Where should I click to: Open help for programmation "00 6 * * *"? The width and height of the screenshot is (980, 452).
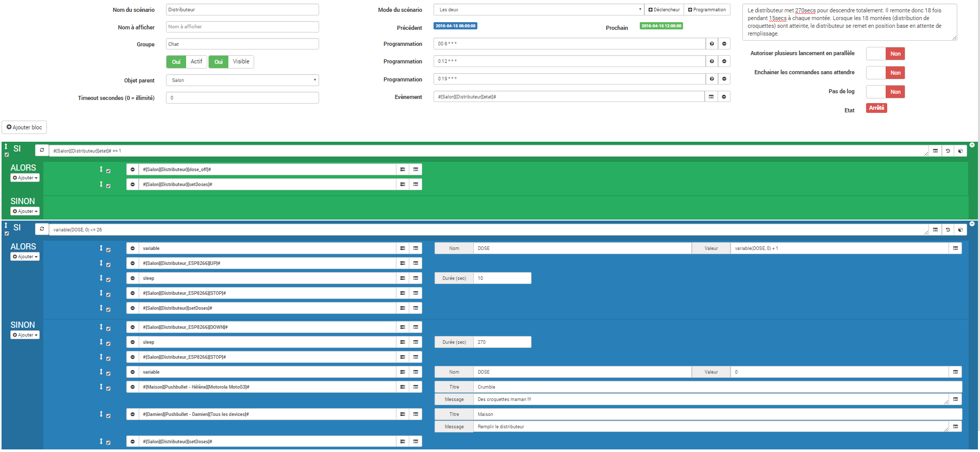(711, 44)
